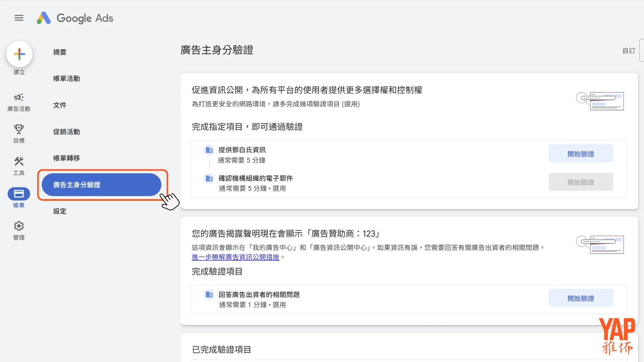Click the building icon beside 回答廣告出資者的相關問題
The width and height of the screenshot is (644, 362).
pyautogui.click(x=209, y=295)
